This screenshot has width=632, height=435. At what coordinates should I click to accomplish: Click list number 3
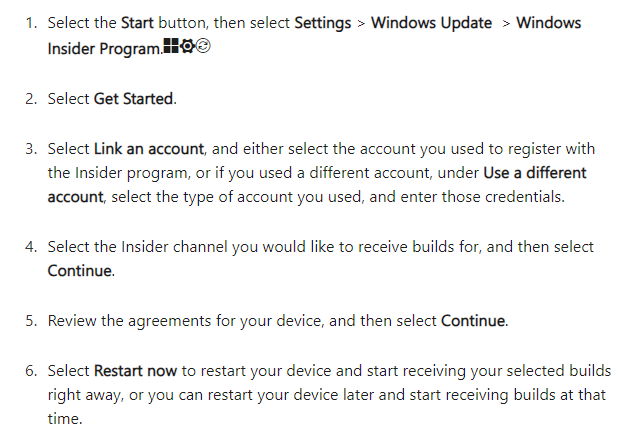[x=31, y=149]
